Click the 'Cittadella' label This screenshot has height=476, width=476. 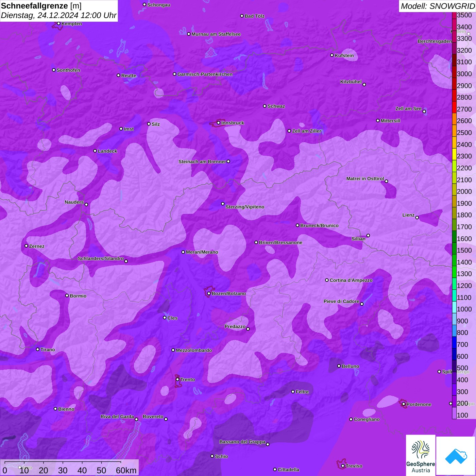point(289,470)
